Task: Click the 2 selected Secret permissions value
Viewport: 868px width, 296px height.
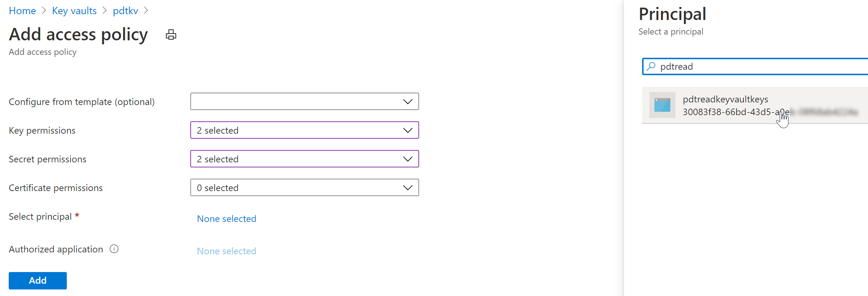Action: click(217, 159)
